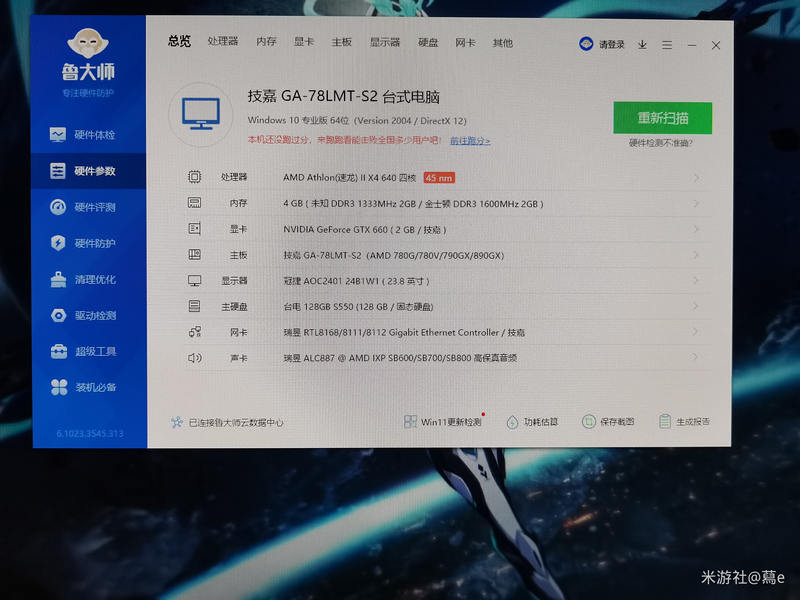Expand the 网卡 row chevron
The height and width of the screenshot is (600, 800).
[696, 331]
